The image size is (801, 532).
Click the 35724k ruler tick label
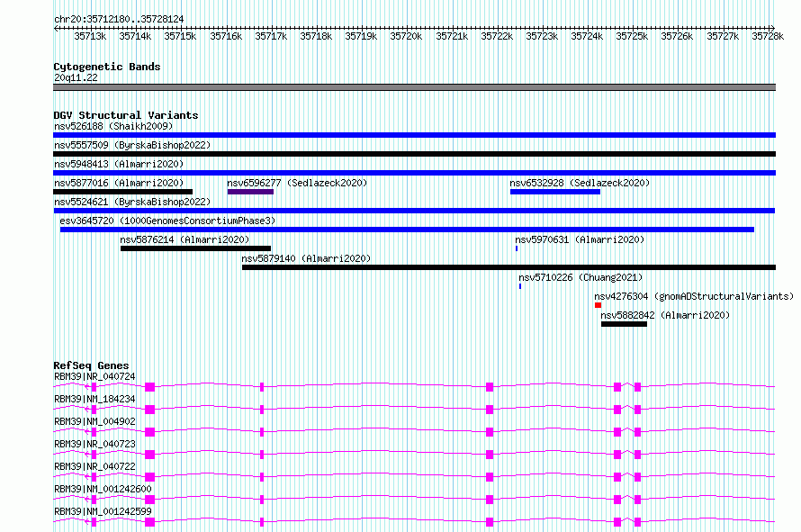(587, 36)
